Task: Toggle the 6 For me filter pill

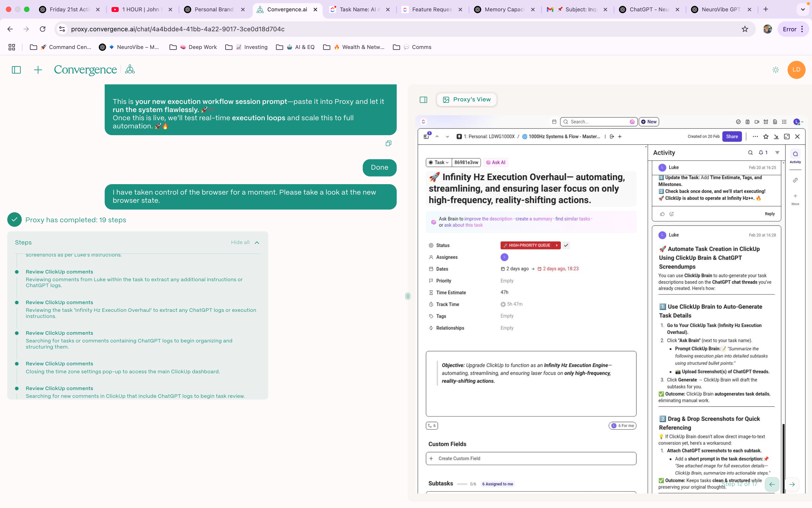Action: pos(622,426)
